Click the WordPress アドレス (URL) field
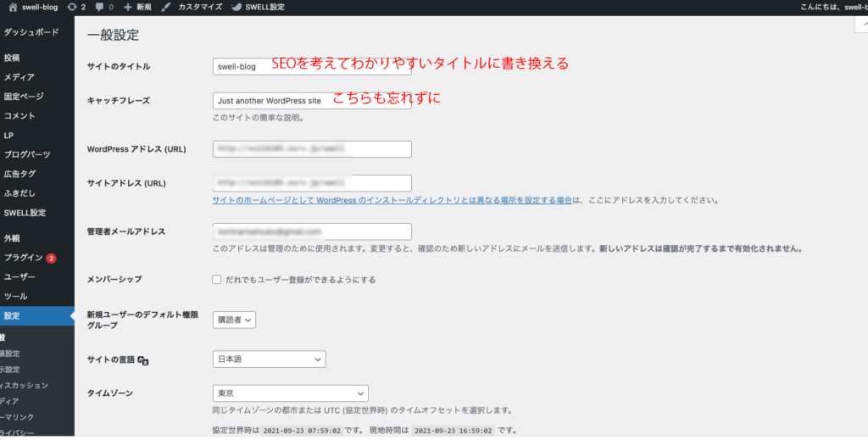The height and width of the screenshot is (440, 868). [312, 149]
